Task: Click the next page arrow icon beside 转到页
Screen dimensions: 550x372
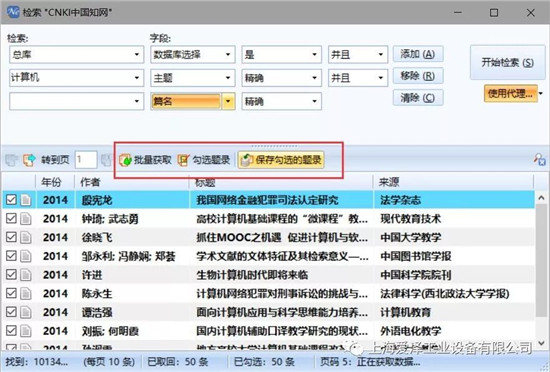Action: (29, 160)
